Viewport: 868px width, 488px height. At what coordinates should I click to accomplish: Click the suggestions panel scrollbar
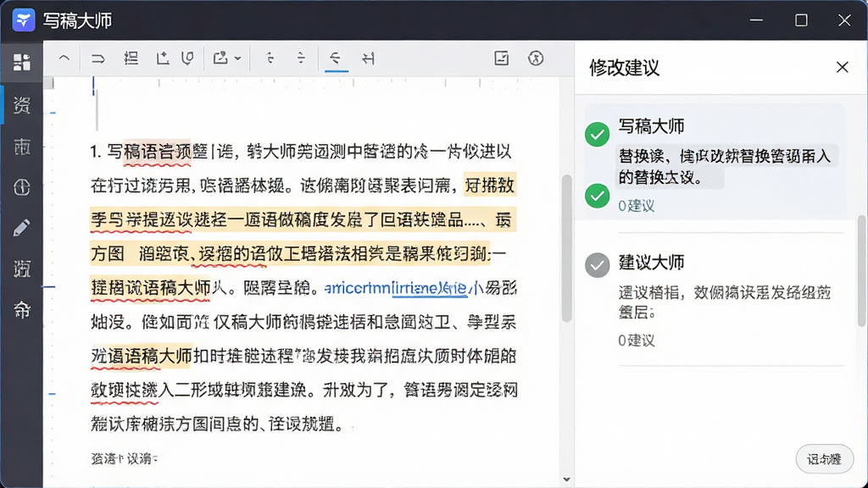pyautogui.click(x=861, y=271)
